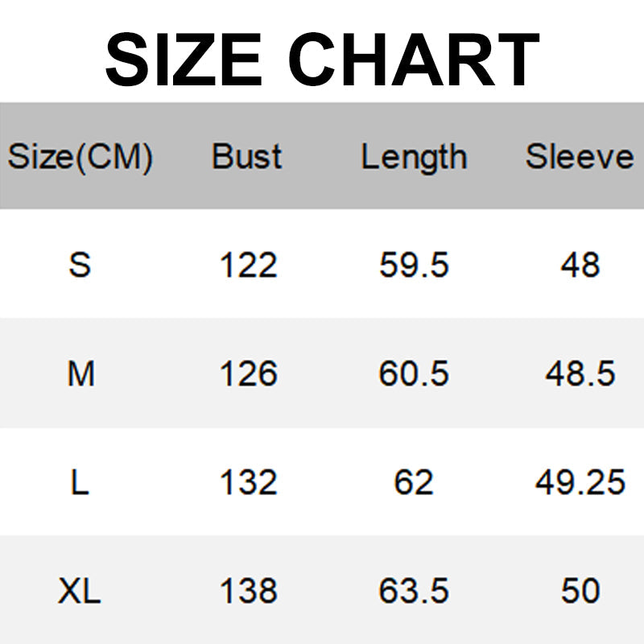Screen dimensions: 644x644
Task: Select the XL size row label
Action: (80, 592)
